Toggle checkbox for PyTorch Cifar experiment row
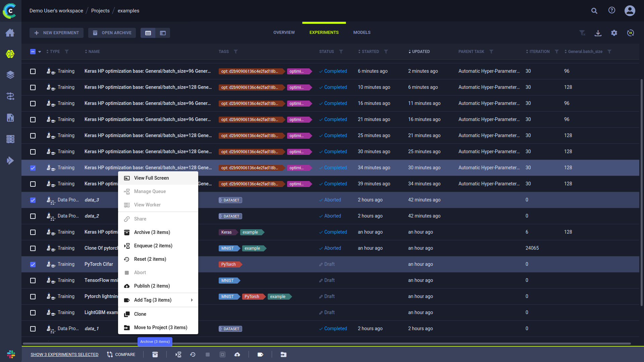644x362 pixels. (x=33, y=264)
